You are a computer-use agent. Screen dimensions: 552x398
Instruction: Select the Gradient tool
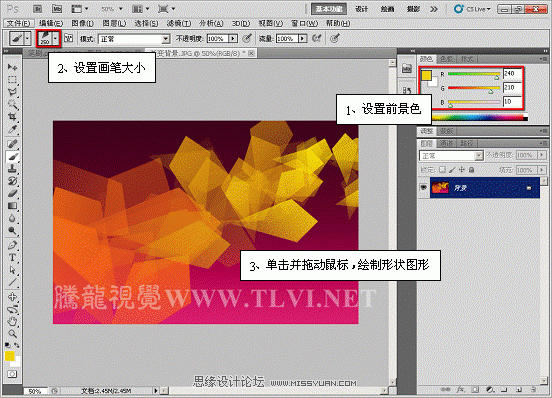pyautogui.click(x=12, y=206)
